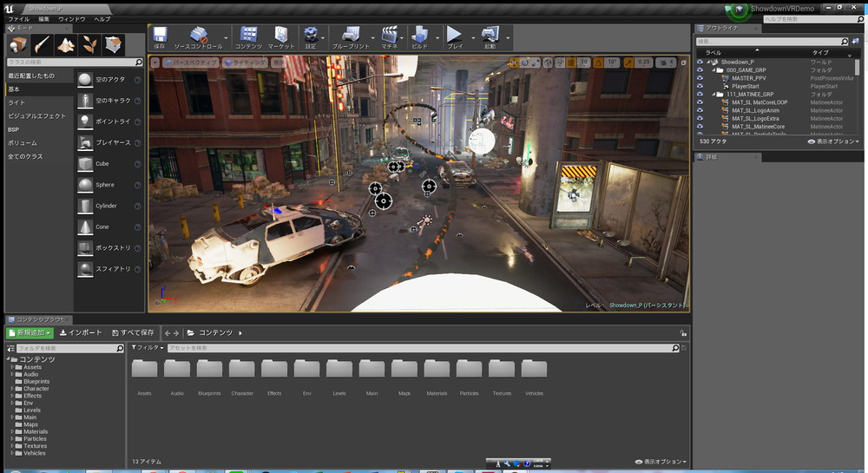
Task: Select the Visual Effects (ビジュアルエフェクト) category
Action: [36, 116]
